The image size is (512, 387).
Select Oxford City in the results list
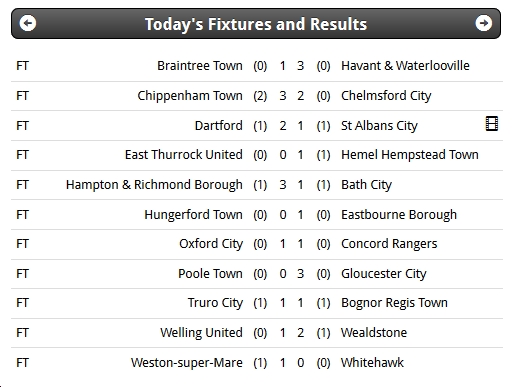(x=211, y=244)
